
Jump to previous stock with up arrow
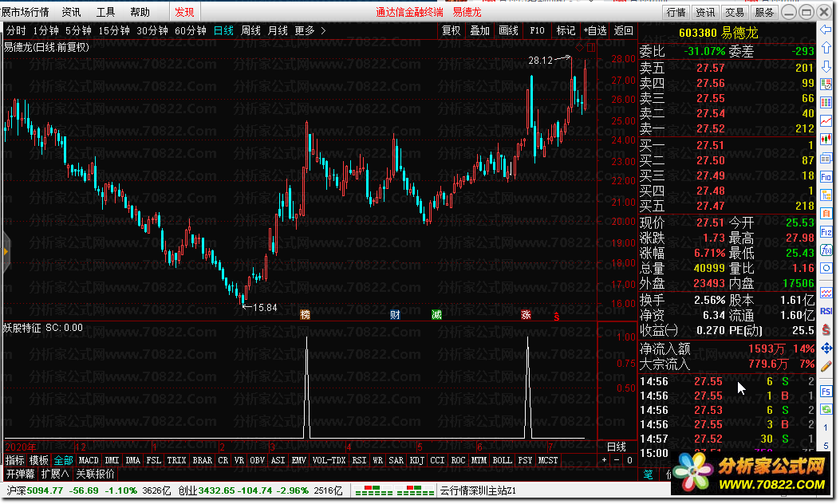pos(826,48)
